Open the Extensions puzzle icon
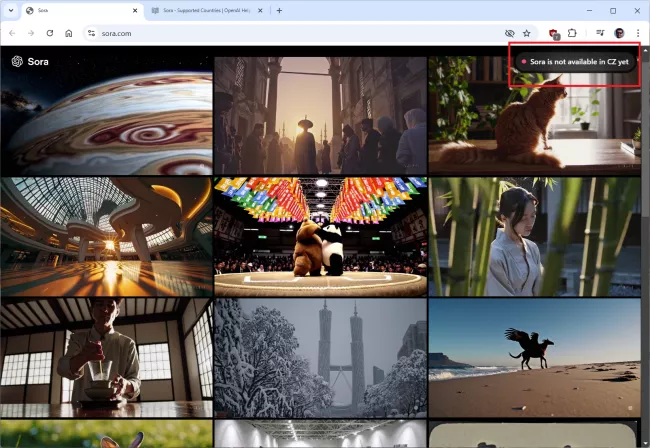The image size is (650, 448). pos(573,33)
